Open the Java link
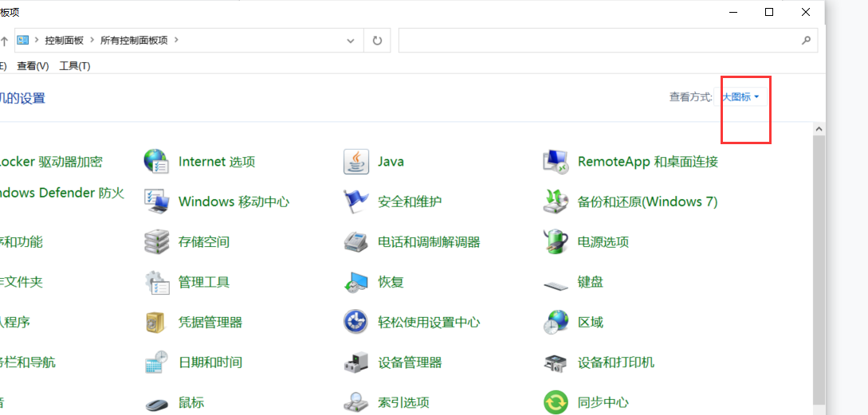Image resolution: width=868 pixels, height=415 pixels. click(391, 162)
